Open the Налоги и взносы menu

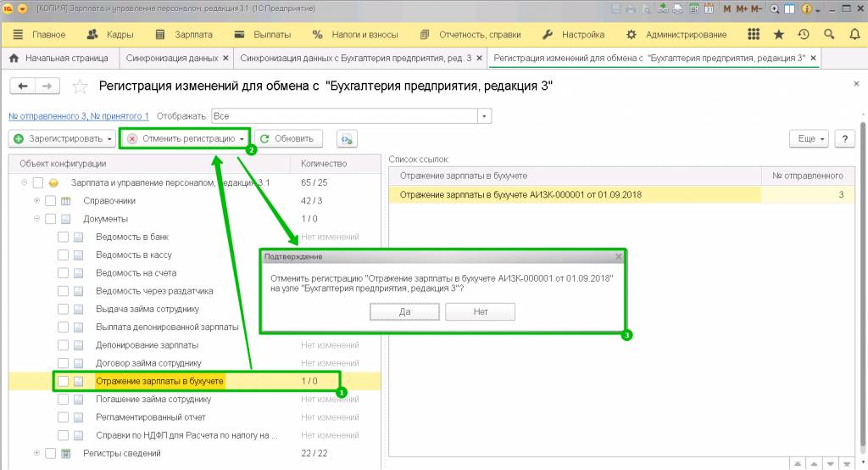click(x=355, y=35)
